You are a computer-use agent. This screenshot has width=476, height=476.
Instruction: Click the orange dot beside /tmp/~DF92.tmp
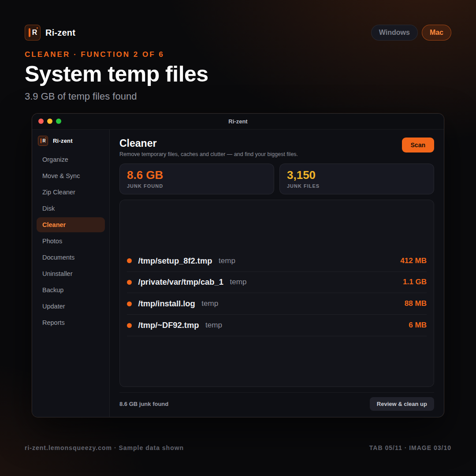pyautogui.click(x=129, y=325)
